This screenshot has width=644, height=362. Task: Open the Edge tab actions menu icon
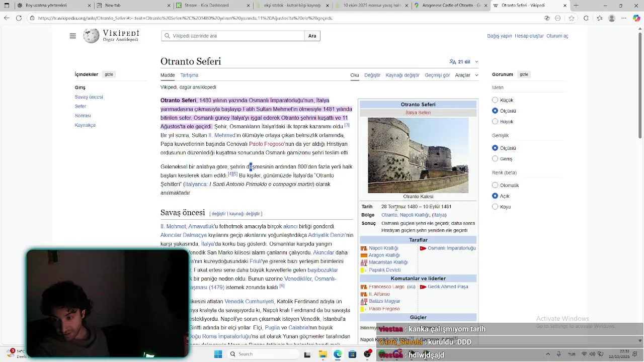pos(7,6)
